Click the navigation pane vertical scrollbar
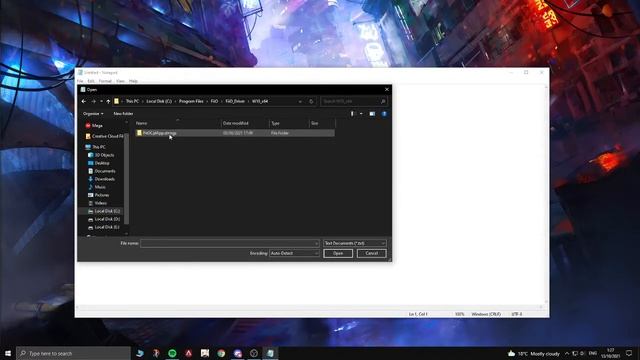 pos(127,179)
